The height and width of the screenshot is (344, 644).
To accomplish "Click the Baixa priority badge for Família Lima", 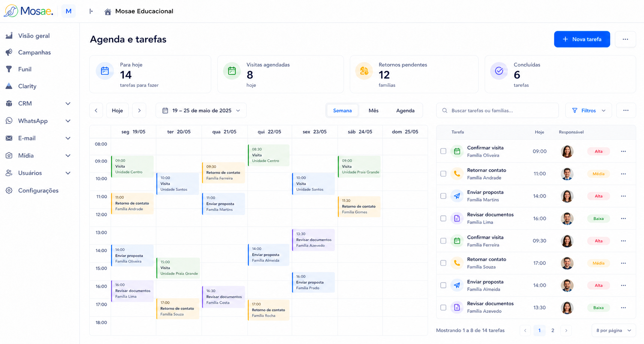I will coord(599,219).
